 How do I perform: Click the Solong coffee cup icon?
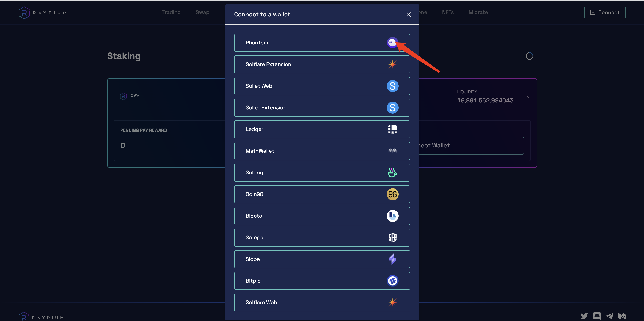coord(392,173)
